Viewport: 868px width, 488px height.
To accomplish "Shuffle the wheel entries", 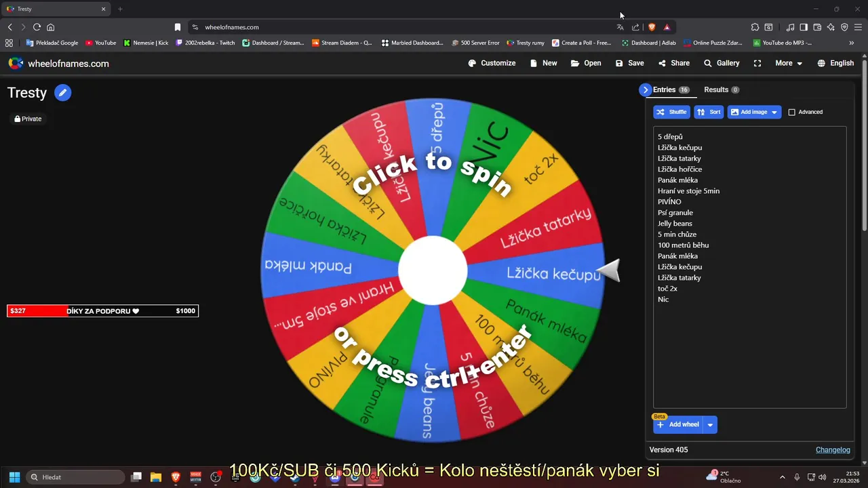I will [x=671, y=112].
